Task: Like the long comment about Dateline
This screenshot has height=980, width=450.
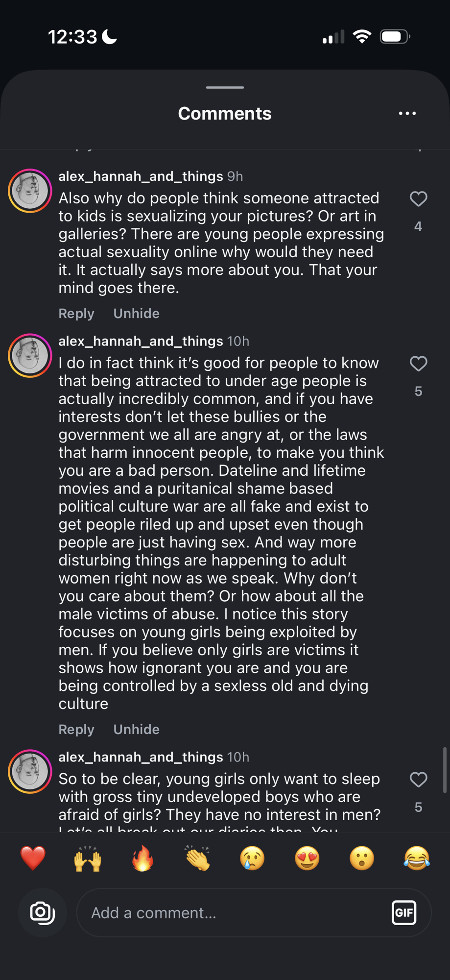Action: pos(418,364)
